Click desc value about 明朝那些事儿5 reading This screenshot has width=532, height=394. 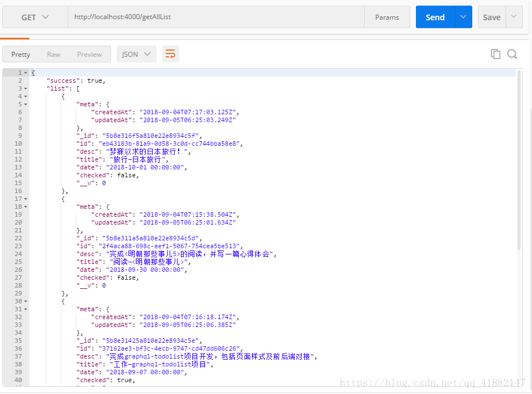pyautogui.click(x=190, y=254)
